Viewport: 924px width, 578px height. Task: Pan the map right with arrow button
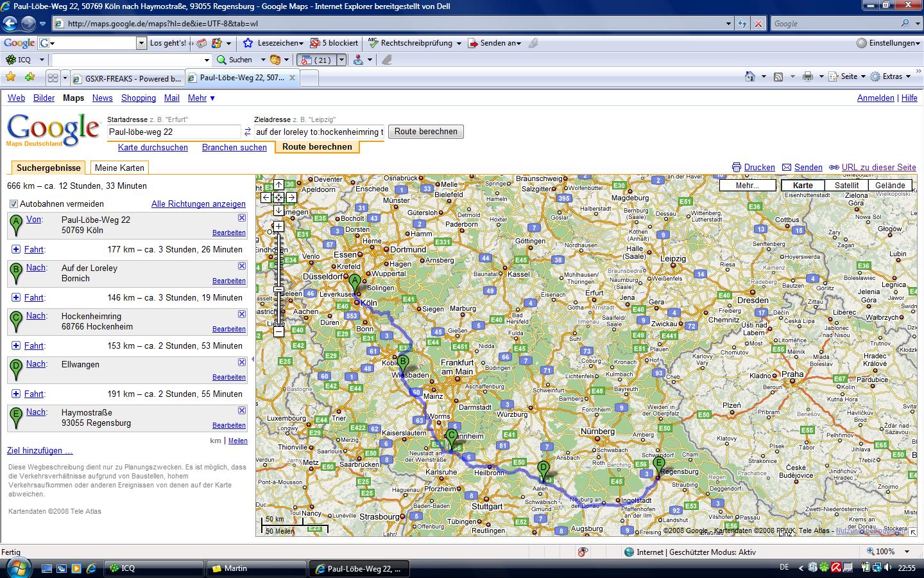pyautogui.click(x=291, y=197)
